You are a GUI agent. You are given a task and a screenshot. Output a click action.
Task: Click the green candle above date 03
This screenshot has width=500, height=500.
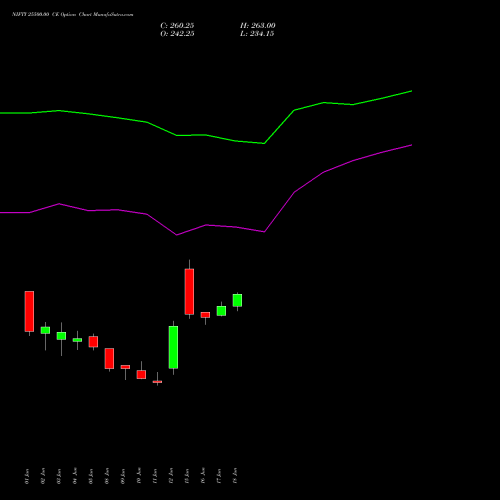point(61,336)
